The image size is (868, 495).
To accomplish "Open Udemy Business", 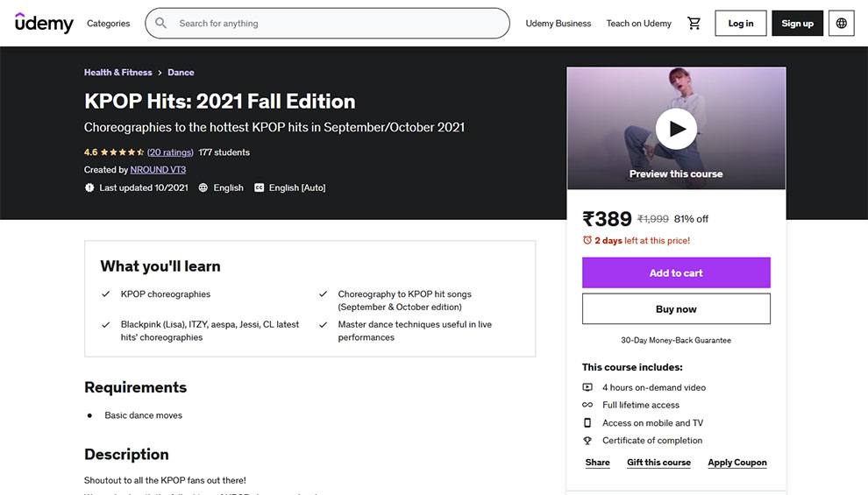I will click(558, 24).
